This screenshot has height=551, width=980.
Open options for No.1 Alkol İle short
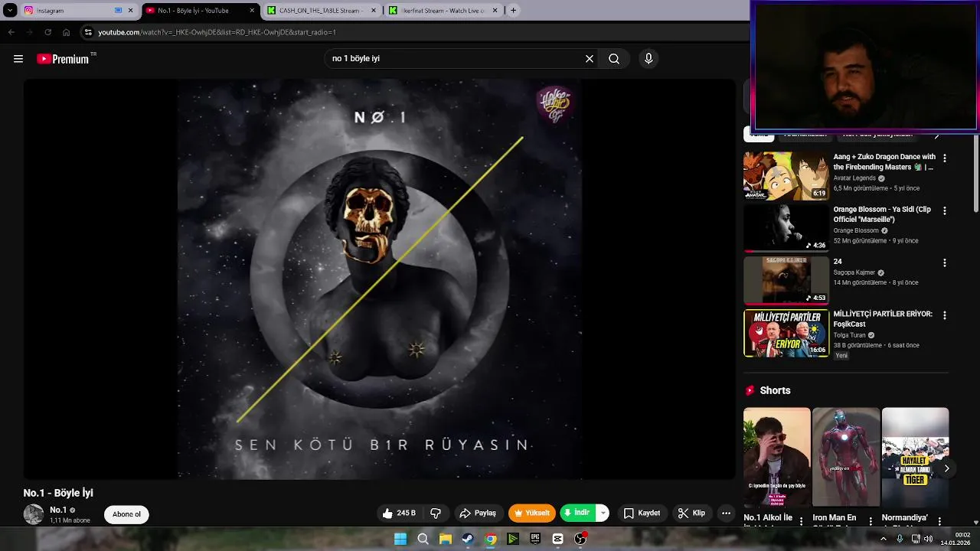(802, 521)
